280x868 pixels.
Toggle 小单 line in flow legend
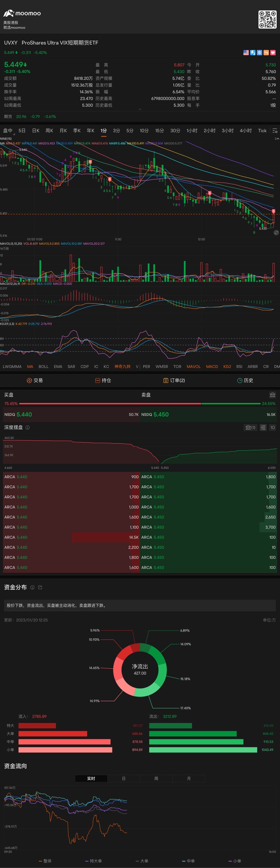click(x=234, y=861)
